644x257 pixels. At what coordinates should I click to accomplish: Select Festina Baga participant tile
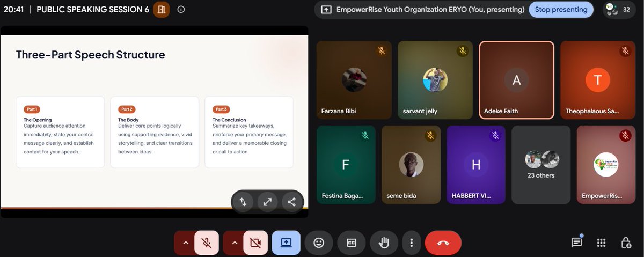point(346,165)
